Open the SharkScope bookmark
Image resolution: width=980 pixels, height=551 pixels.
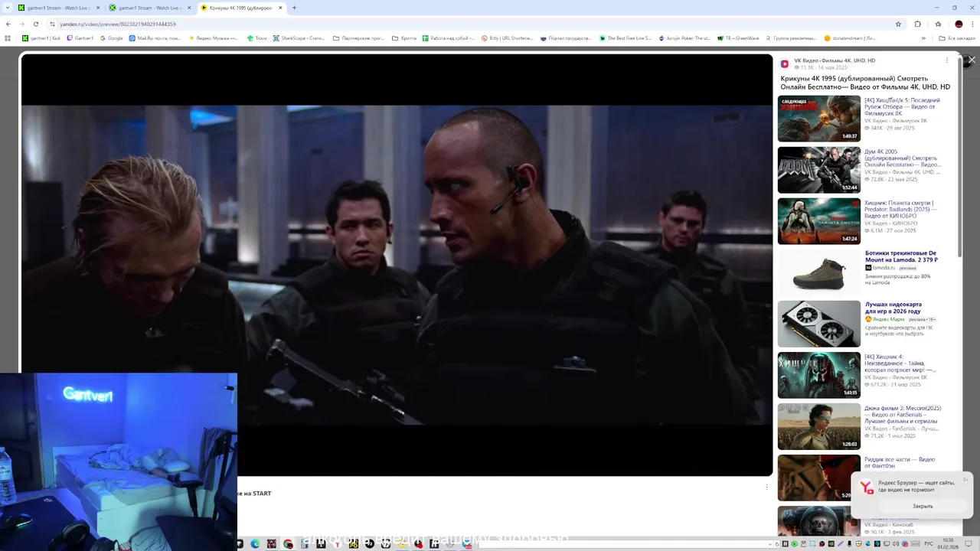[299, 37]
